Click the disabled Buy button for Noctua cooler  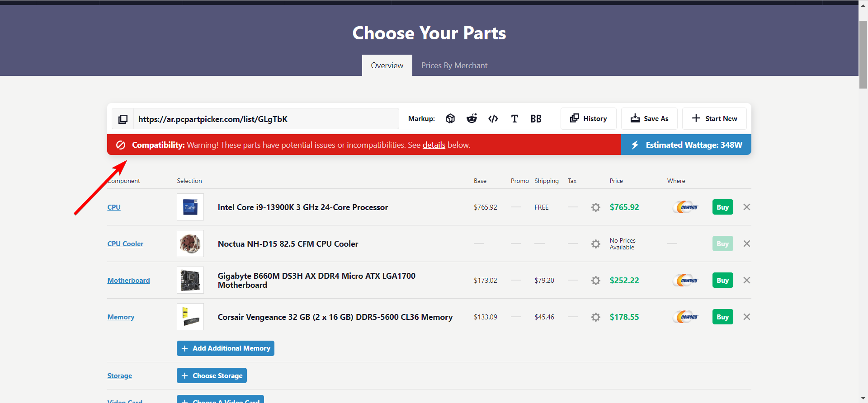point(723,244)
